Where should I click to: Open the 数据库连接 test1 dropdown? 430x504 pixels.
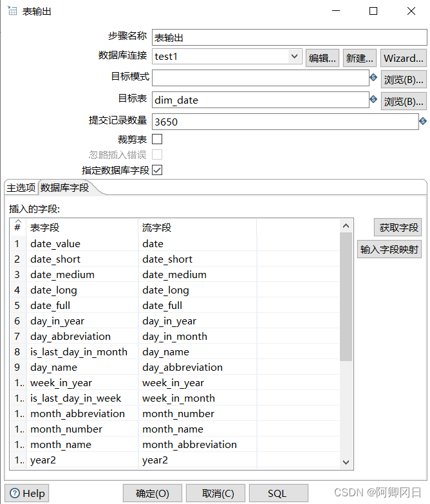click(x=294, y=57)
